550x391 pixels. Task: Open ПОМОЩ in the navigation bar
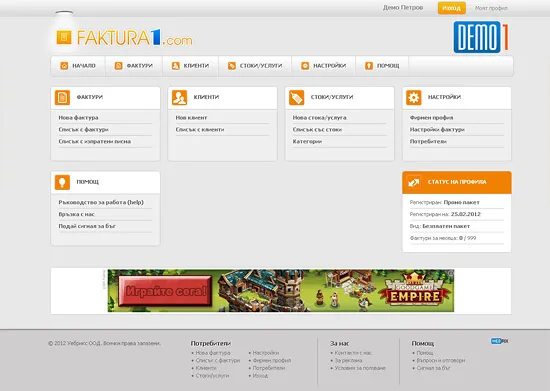coord(382,66)
